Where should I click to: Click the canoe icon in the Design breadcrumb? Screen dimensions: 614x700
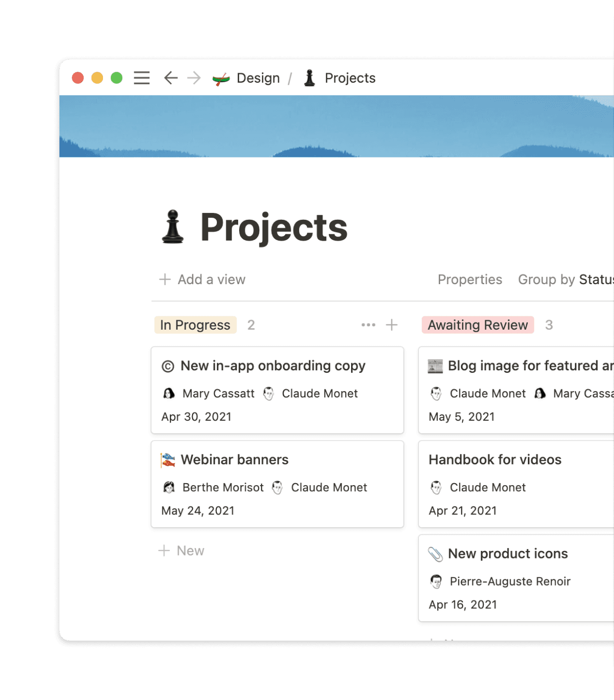pyautogui.click(x=221, y=78)
